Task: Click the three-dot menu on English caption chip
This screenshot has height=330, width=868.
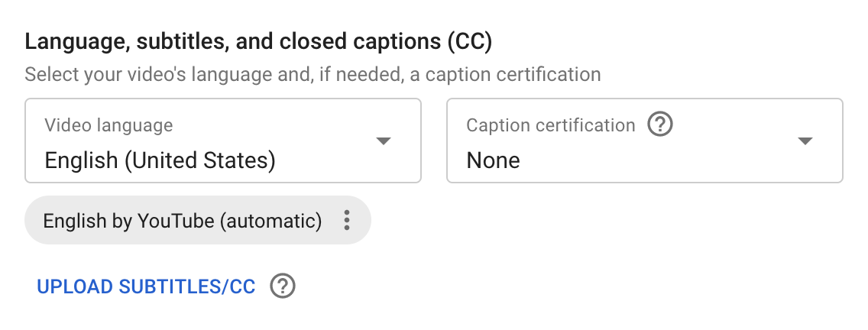Action: (x=347, y=220)
